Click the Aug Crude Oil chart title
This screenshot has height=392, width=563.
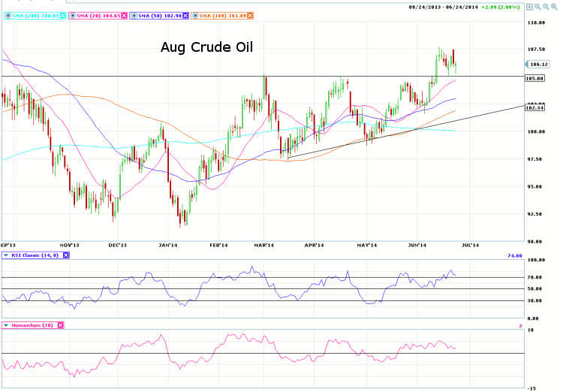[206, 47]
